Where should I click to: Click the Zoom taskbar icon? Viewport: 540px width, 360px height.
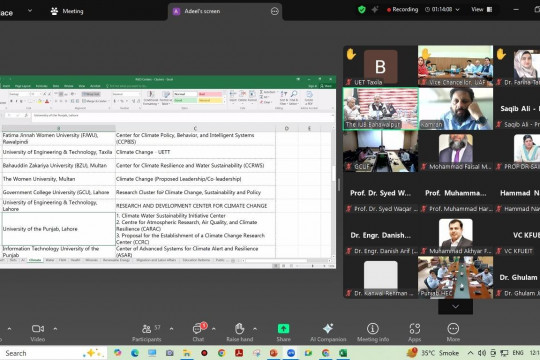tap(291, 353)
